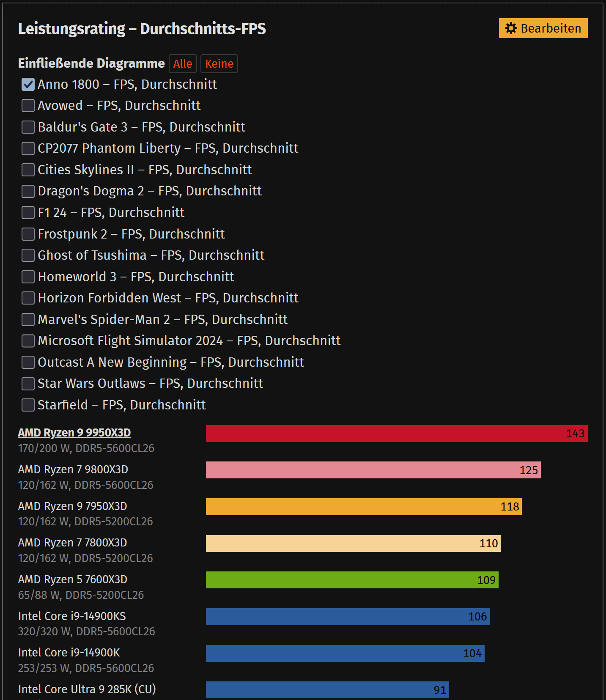606x700 pixels.
Task: Click '65/88 W, DDR5-5200CL26' spec text
Action: coord(81,595)
